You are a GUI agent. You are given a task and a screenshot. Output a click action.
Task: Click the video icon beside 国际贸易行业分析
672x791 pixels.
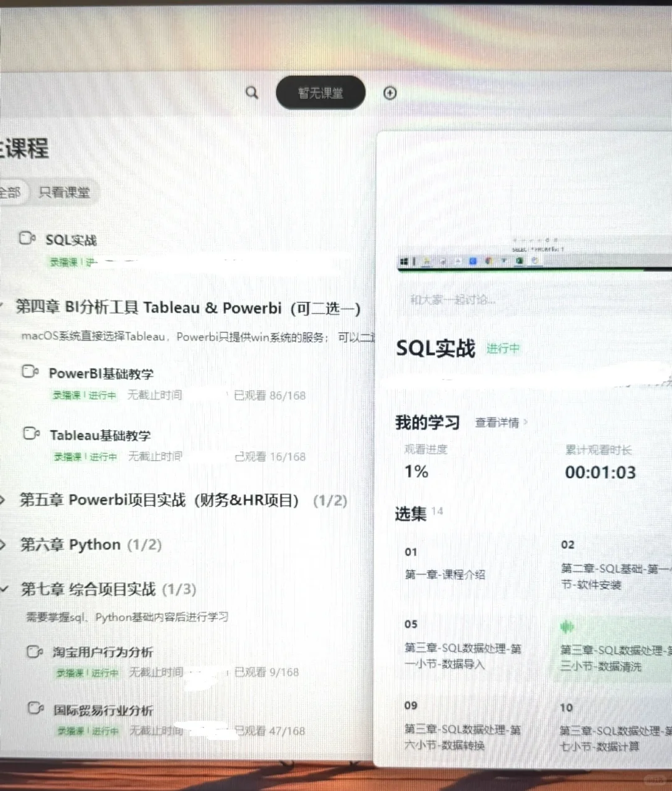36,708
